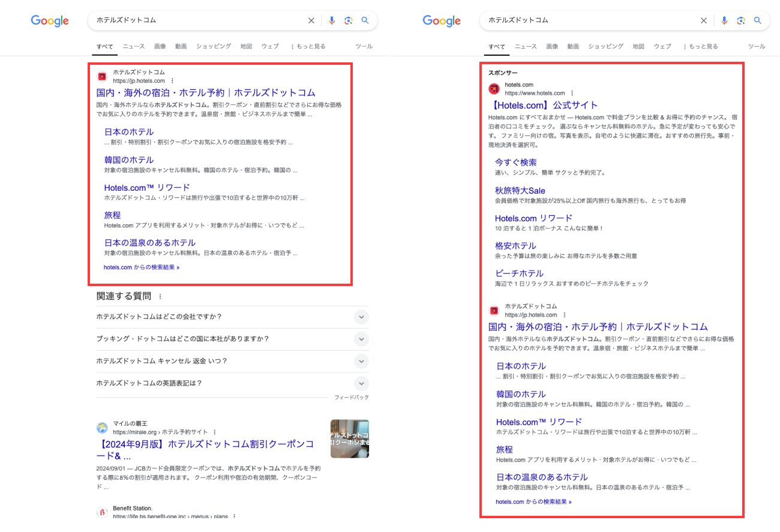Open 今すぐ検索 sponsored sitelink
The image size is (780, 532).
(516, 163)
